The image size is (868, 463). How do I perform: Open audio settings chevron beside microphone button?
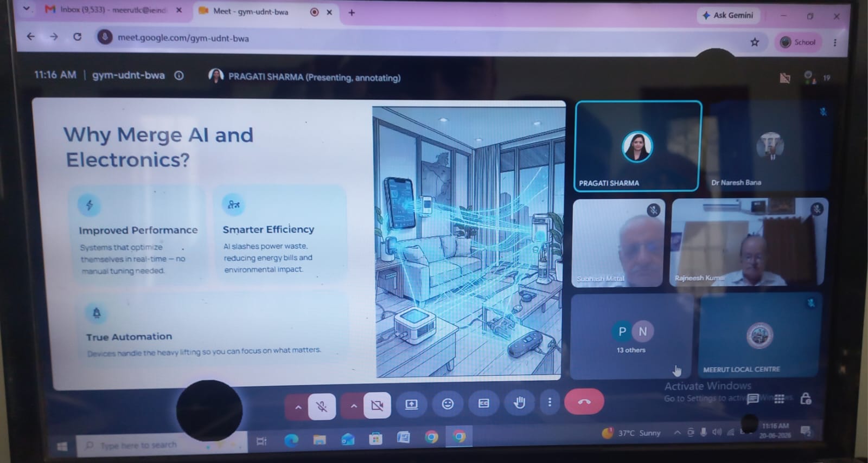[298, 407]
